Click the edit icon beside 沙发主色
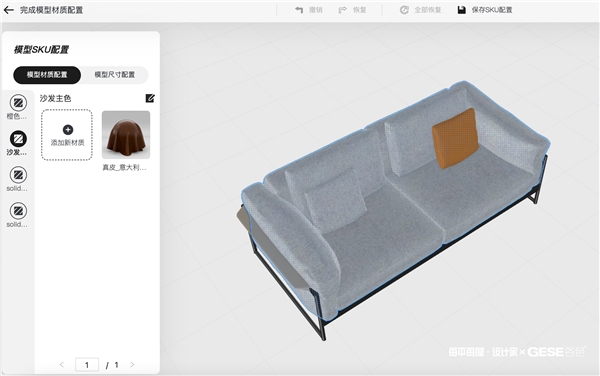This screenshot has height=376, width=600. coord(150,98)
